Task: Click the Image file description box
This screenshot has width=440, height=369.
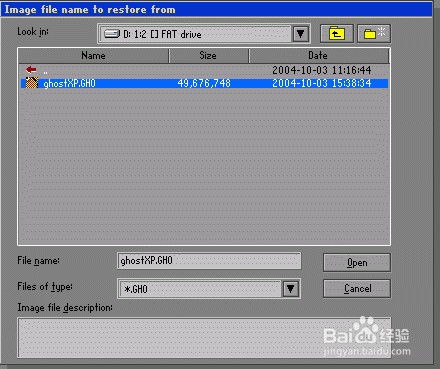Action: 204,338
